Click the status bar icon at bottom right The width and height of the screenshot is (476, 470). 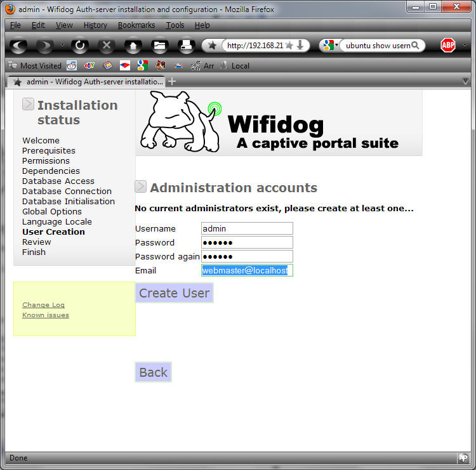pos(463,457)
